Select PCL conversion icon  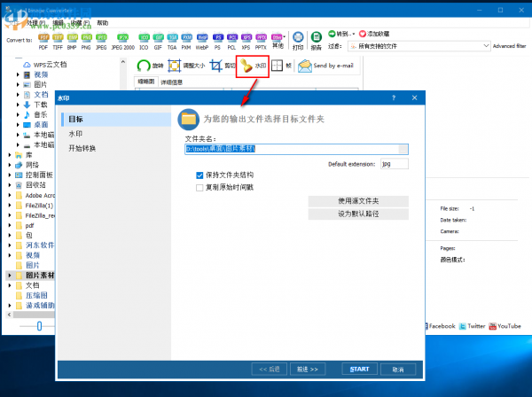(231, 41)
